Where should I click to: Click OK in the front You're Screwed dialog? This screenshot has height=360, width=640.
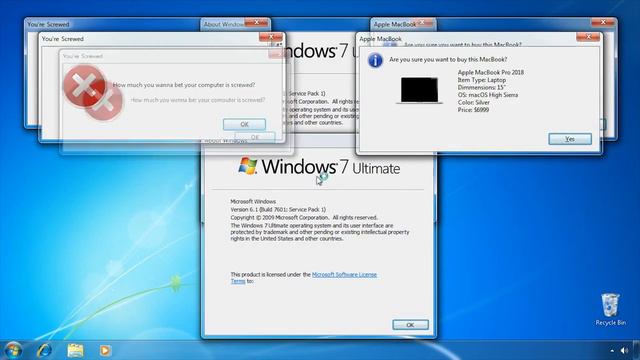(x=244, y=124)
